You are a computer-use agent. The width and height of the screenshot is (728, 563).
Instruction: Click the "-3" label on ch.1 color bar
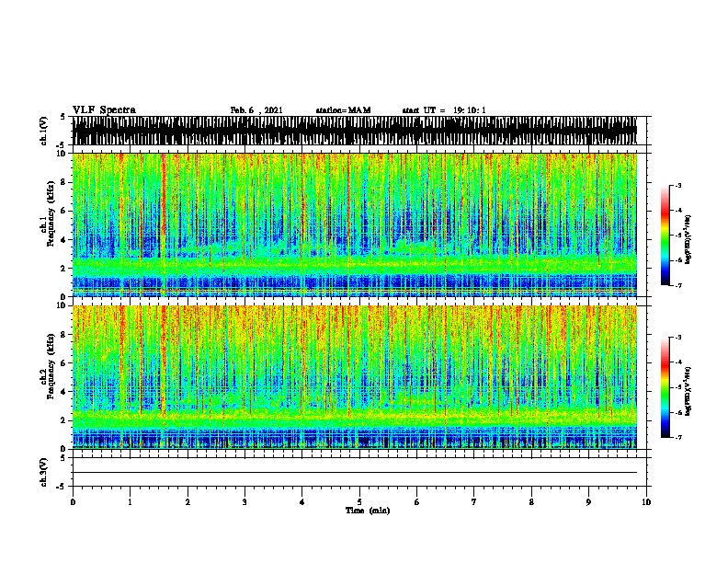pyautogui.click(x=677, y=186)
